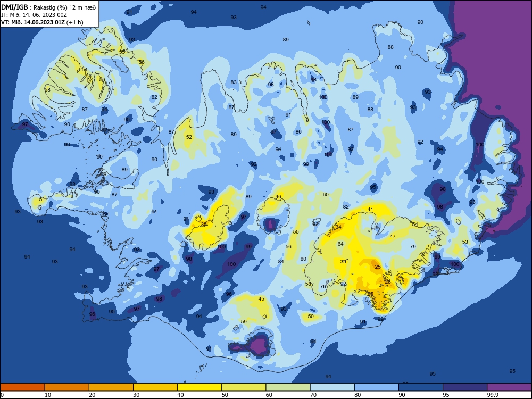This screenshot has width=532, height=399.
Task: Click the map value '35' on the yellow glacier
Action: [204, 225]
